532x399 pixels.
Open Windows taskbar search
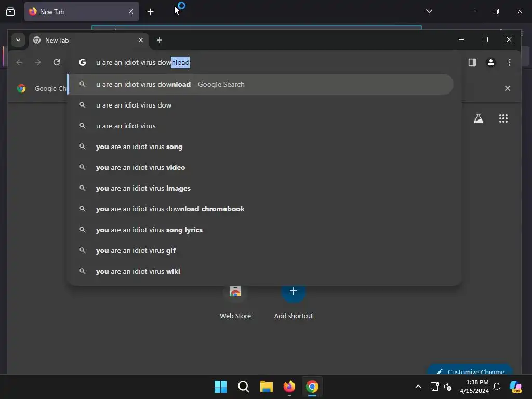pos(243,387)
